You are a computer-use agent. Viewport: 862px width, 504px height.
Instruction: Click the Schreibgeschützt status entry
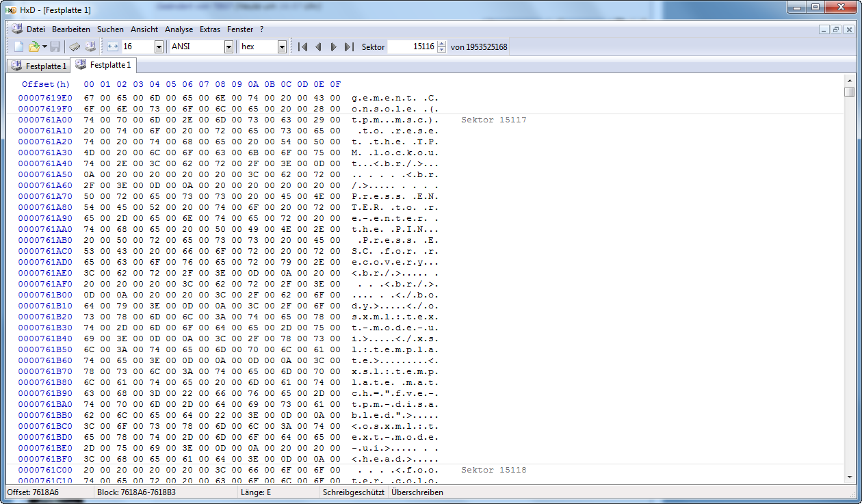354,492
